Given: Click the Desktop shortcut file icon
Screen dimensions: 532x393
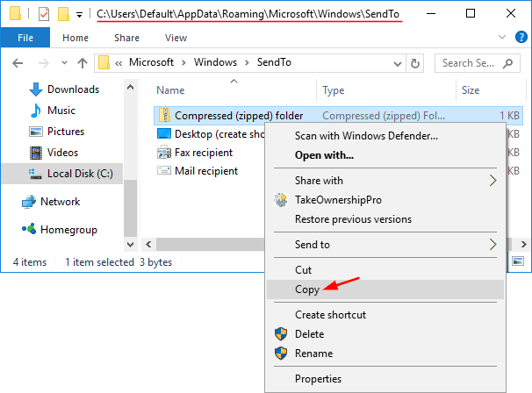Looking at the screenshot, I should coord(164,133).
